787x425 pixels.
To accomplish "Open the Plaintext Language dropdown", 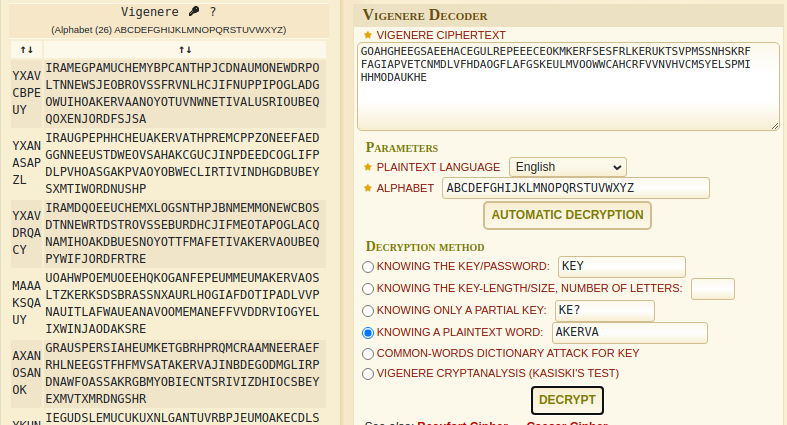I will (567, 167).
